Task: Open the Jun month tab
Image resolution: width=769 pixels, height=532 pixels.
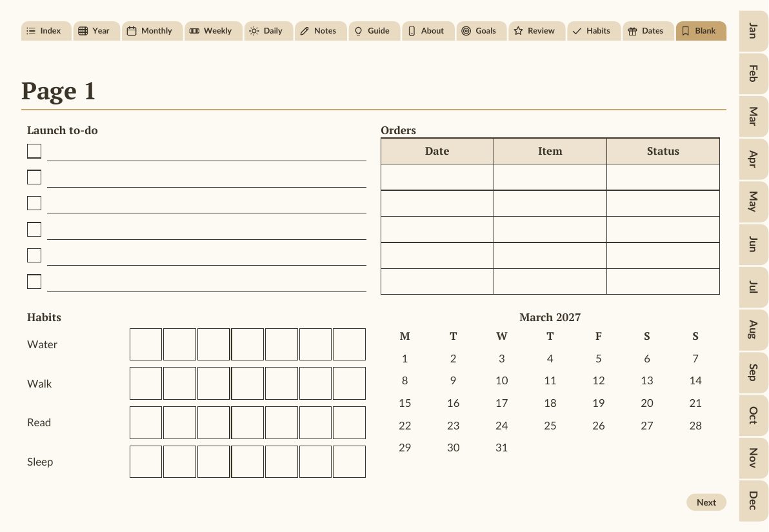Action: (754, 244)
